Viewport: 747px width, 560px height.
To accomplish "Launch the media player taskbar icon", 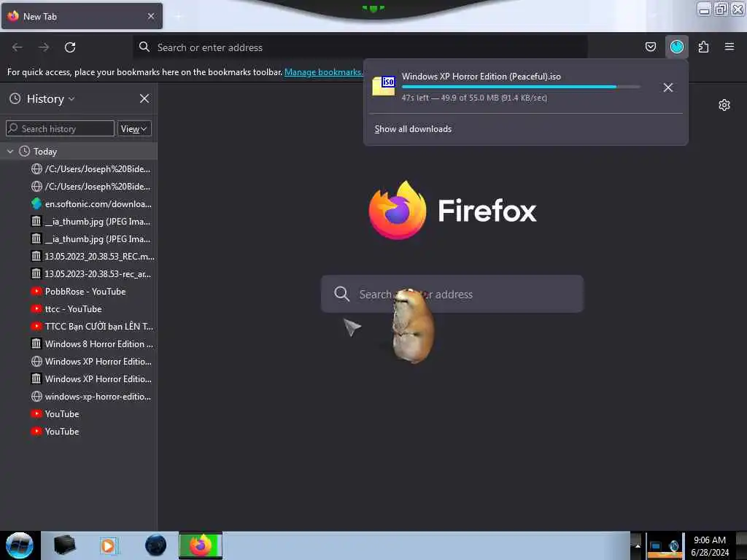I will (108, 545).
